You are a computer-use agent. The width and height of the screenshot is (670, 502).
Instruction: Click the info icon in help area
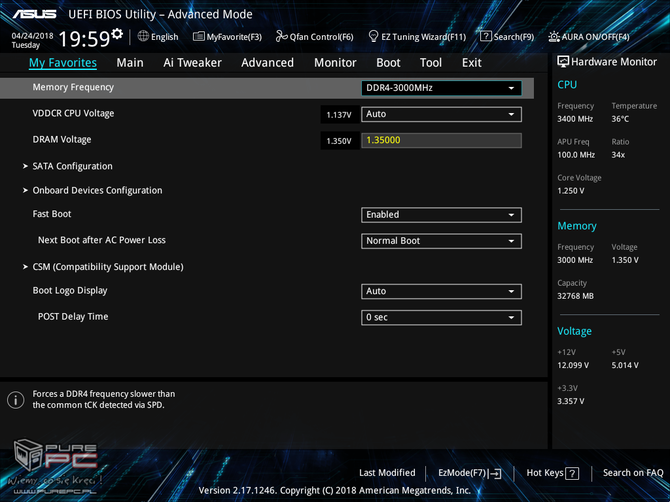tap(16, 400)
